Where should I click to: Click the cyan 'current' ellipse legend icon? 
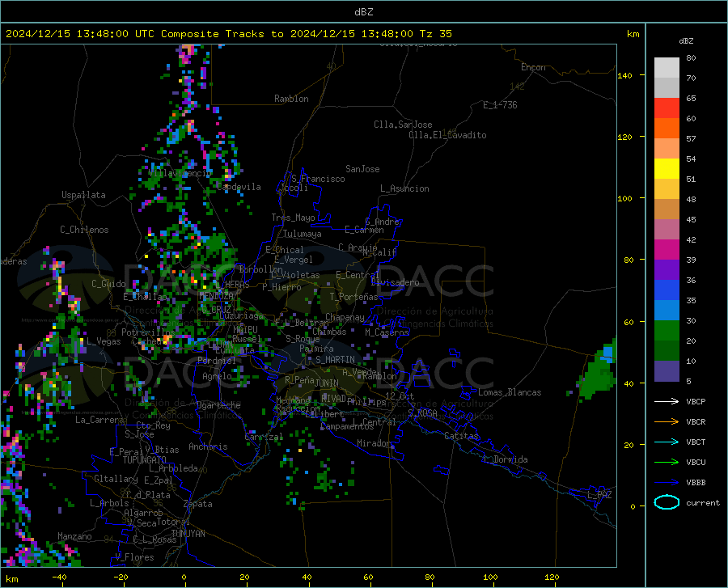667,502
